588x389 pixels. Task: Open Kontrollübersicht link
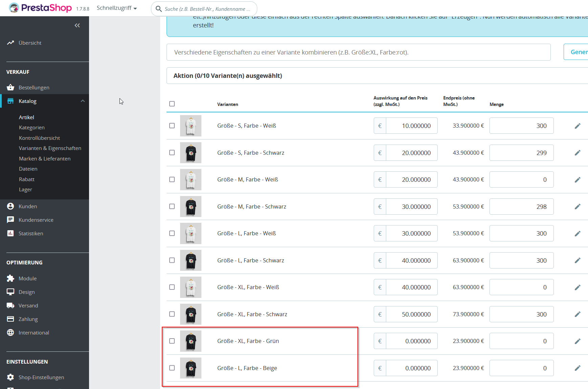39,138
